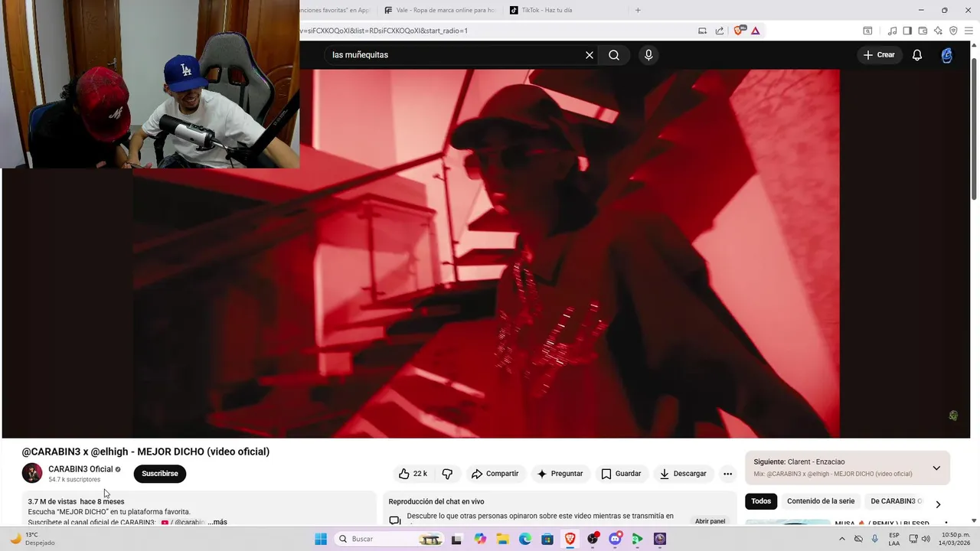The image size is (980, 551).
Task: Open Google Play Games taskbar icon
Action: [637, 539]
